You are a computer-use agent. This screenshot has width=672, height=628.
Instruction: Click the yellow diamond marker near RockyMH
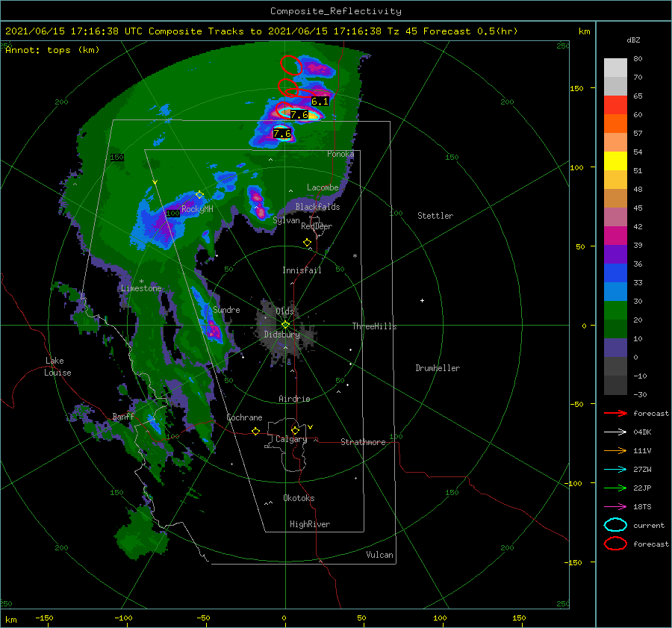click(199, 195)
